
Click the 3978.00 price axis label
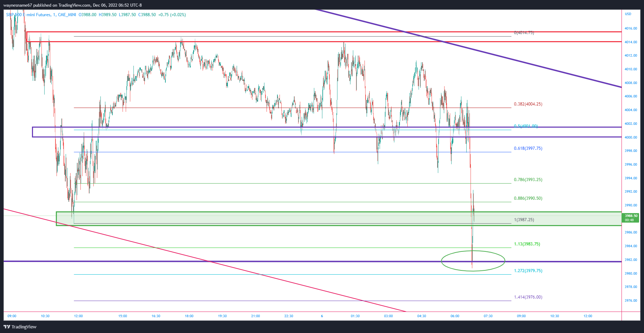(x=631, y=287)
